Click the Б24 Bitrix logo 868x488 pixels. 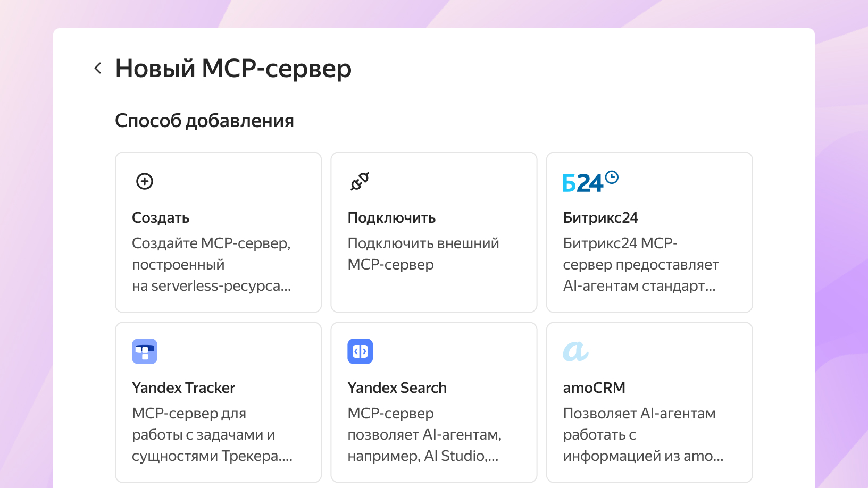[590, 182]
